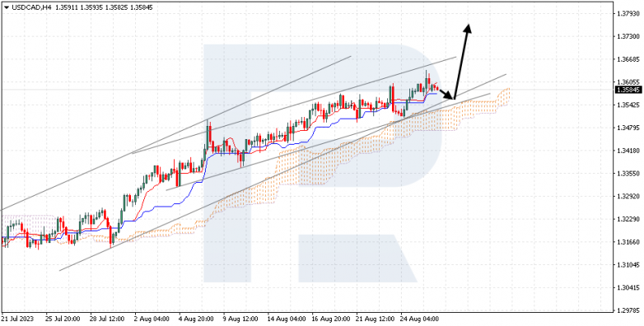Select the 1.31660 price axis label
644x326 pixels.
629,242
